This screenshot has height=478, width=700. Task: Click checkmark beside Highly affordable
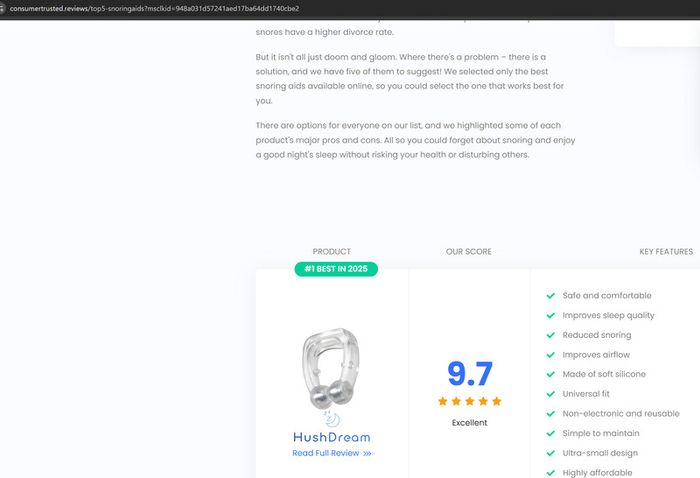click(x=550, y=473)
